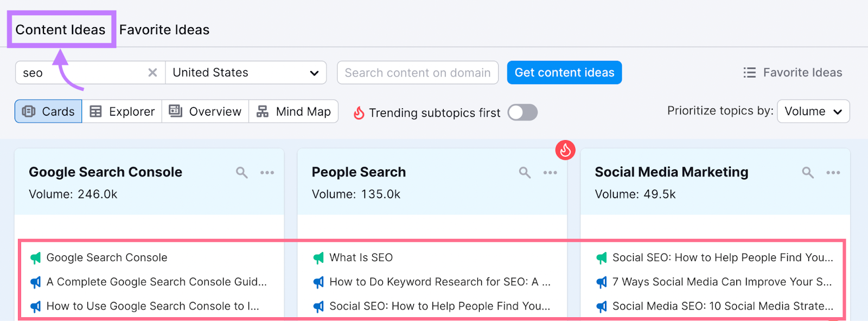868x321 pixels.
Task: Open the United States country dropdown
Action: click(245, 72)
